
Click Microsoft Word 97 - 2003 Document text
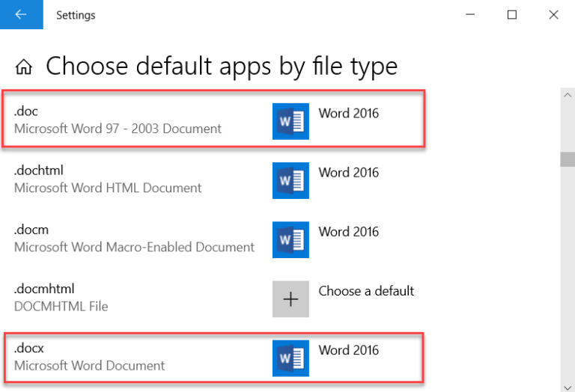coord(118,129)
